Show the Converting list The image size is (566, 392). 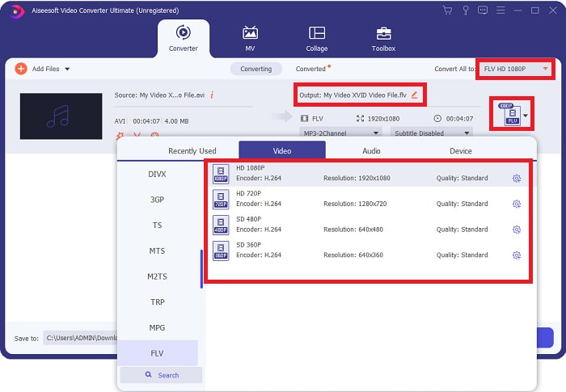coord(256,69)
